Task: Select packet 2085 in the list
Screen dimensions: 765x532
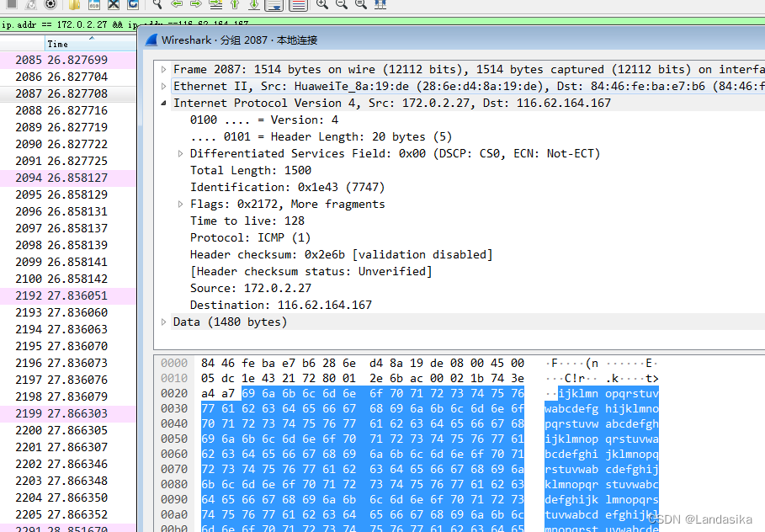Action: click(68, 60)
